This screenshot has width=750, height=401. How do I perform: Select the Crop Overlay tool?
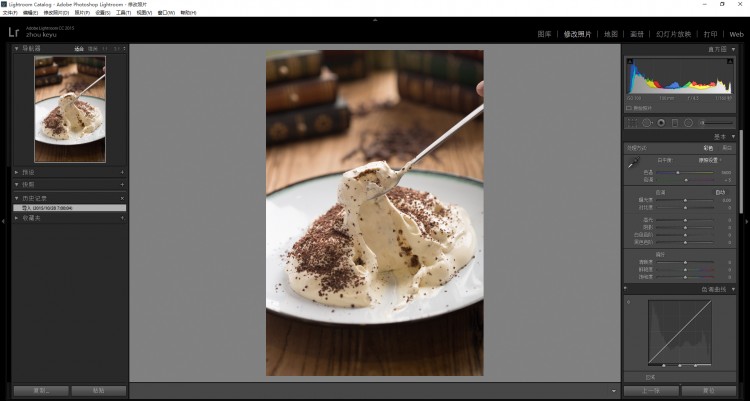click(631, 122)
